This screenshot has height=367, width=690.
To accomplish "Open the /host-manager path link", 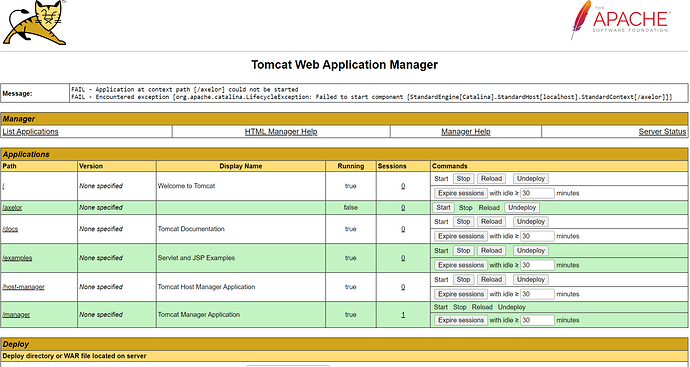I will pyautogui.click(x=23, y=287).
